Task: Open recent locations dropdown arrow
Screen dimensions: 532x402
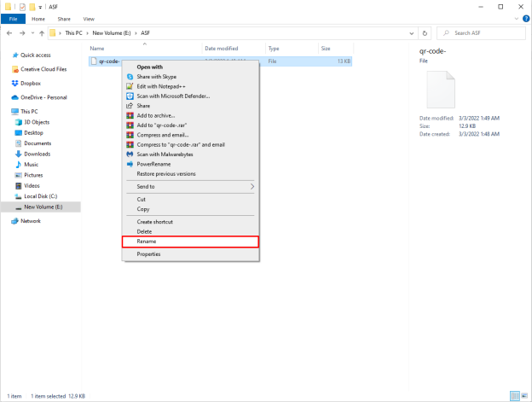Action: 32,33
